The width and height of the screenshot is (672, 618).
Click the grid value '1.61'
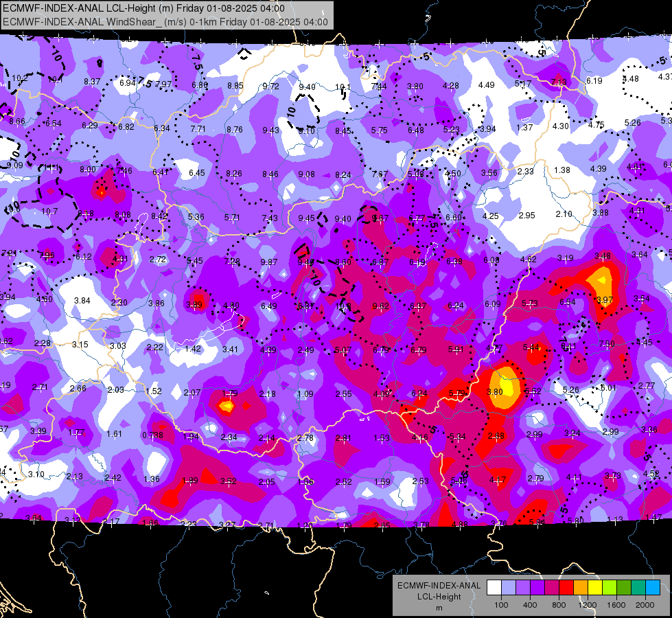(x=114, y=433)
